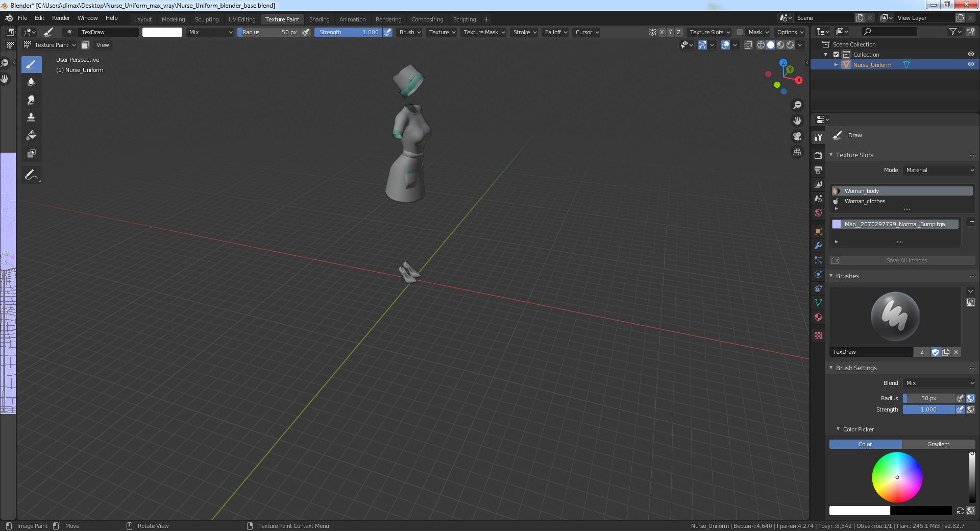
Task: Collapse the Texture Slots panel
Action: [x=831, y=155]
